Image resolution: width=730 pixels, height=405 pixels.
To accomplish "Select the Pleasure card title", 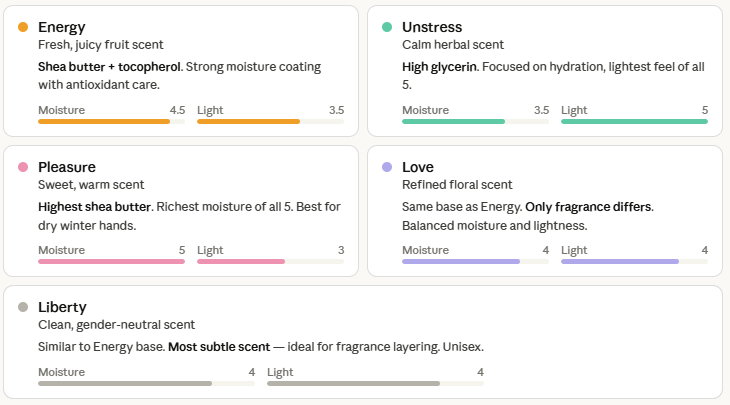I will pyautogui.click(x=67, y=167).
